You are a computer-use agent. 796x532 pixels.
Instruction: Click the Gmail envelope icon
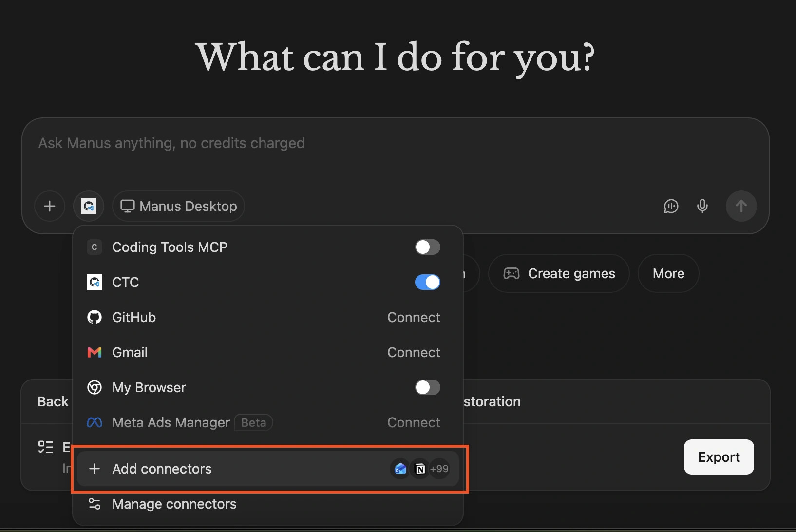[95, 352]
